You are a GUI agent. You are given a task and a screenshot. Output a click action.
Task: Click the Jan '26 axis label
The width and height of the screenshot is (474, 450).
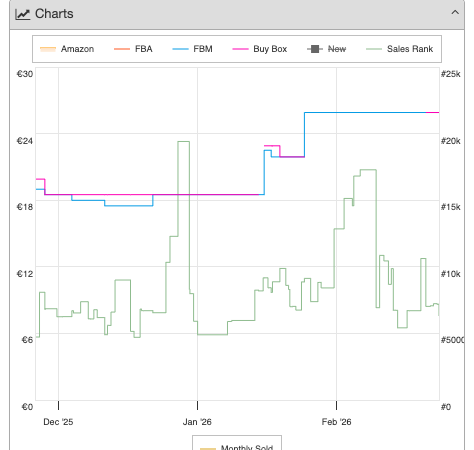pos(197,422)
